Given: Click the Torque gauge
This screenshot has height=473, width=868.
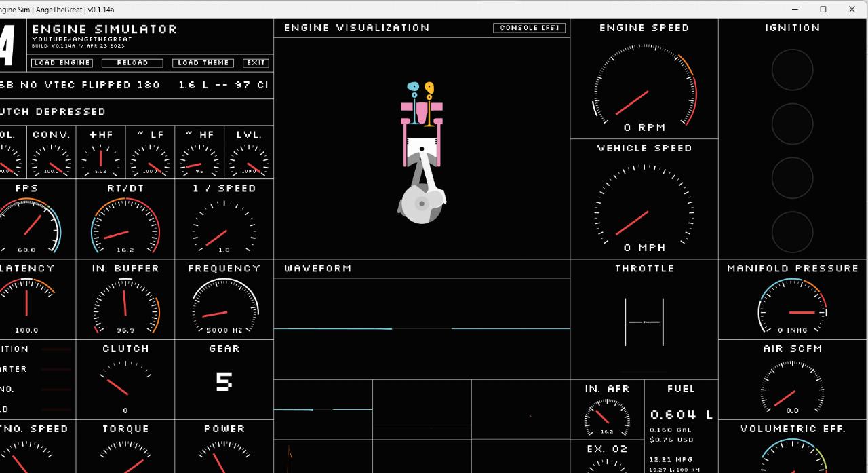Looking at the screenshot, I should click(125, 456).
